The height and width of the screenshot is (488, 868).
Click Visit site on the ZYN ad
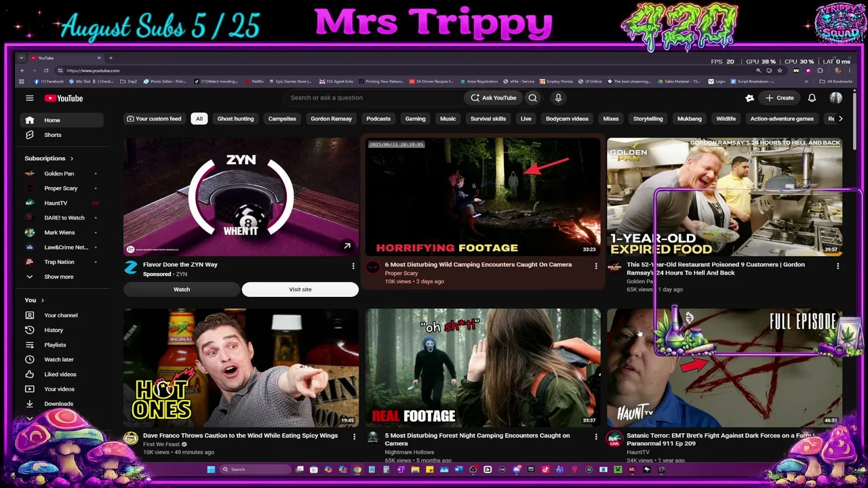pos(300,289)
